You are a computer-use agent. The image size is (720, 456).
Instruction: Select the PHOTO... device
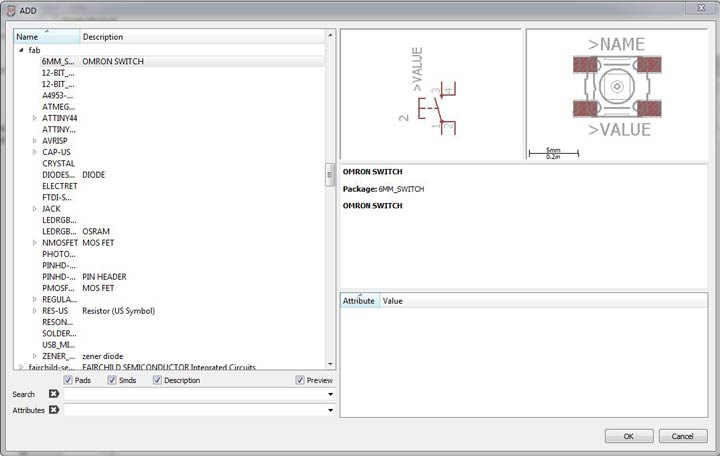click(x=59, y=254)
